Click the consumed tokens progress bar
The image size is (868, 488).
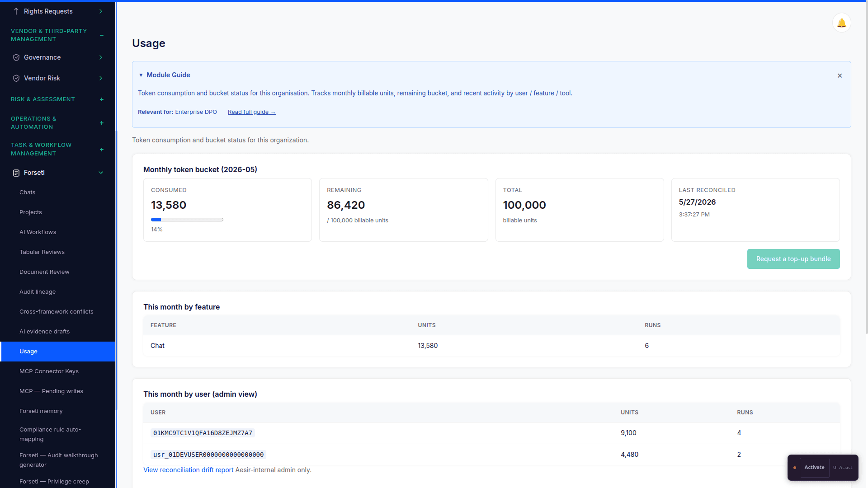click(187, 220)
